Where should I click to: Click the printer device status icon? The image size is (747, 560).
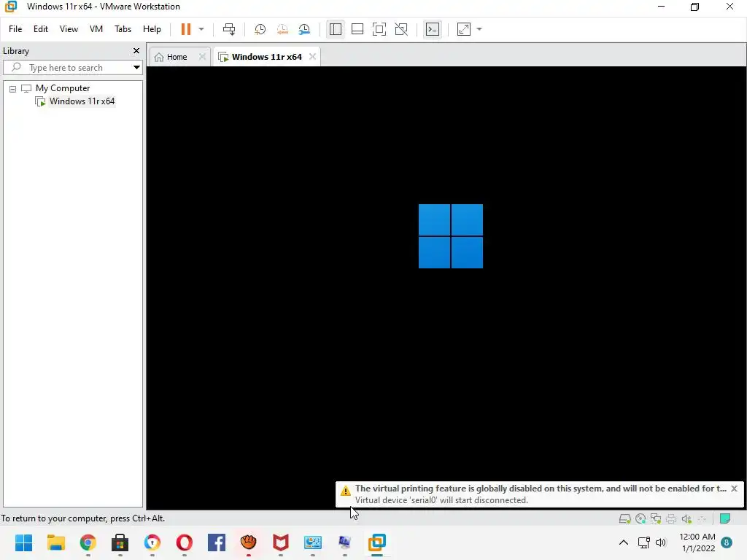pos(671,518)
